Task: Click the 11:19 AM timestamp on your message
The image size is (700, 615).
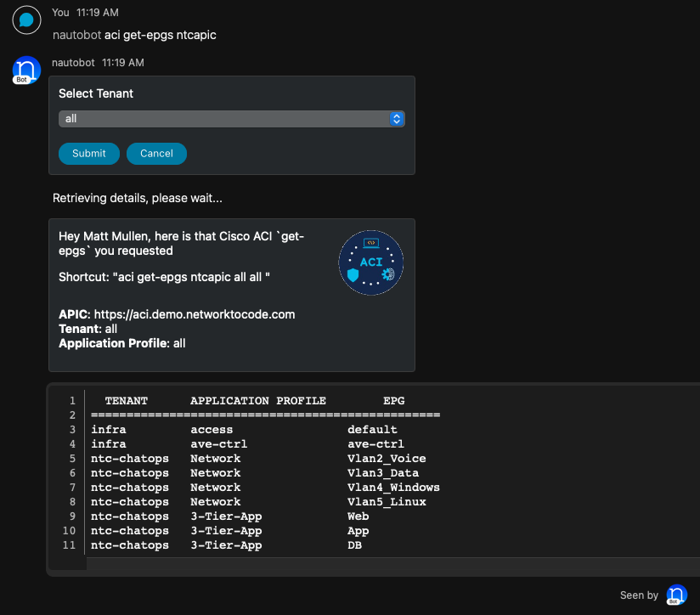Action: point(98,13)
